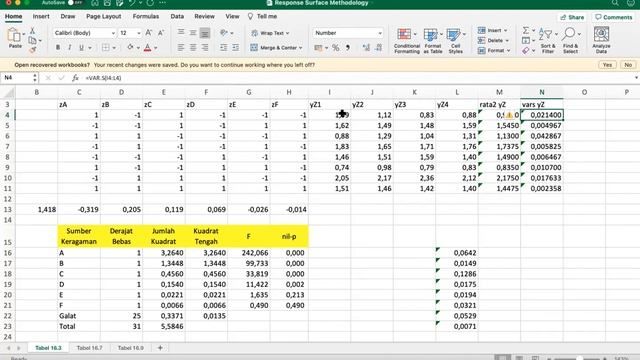Open the Review tab
This screenshot has height=360, width=640.
click(204, 16)
